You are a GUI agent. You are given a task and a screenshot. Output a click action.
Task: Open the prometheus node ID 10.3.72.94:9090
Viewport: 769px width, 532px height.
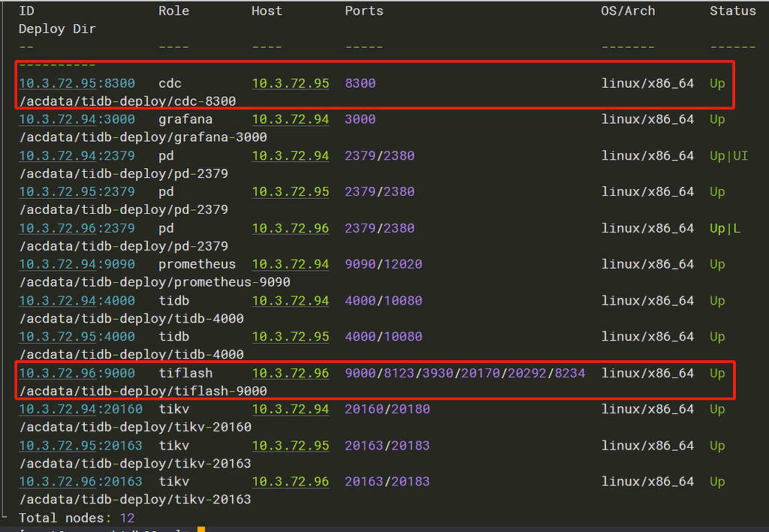pos(71,263)
